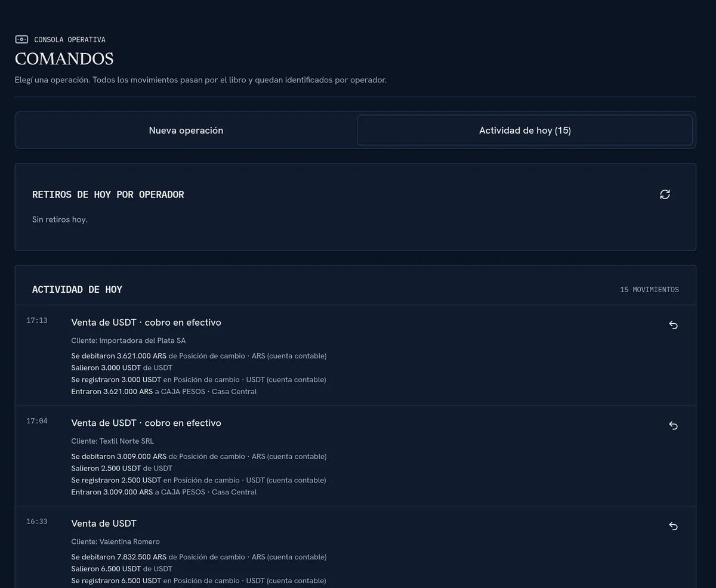Viewport: 716px width, 588px height.
Task: Undo Valentina Romero's 16:33 USDT sale
Action: [x=673, y=526]
